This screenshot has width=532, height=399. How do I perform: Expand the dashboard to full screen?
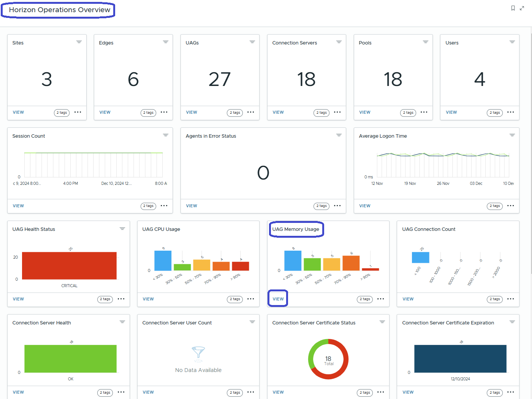click(522, 8)
